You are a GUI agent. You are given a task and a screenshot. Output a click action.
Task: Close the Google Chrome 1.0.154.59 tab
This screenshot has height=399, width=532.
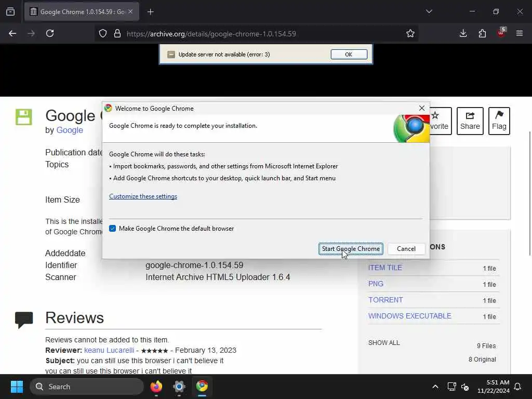[130, 11]
